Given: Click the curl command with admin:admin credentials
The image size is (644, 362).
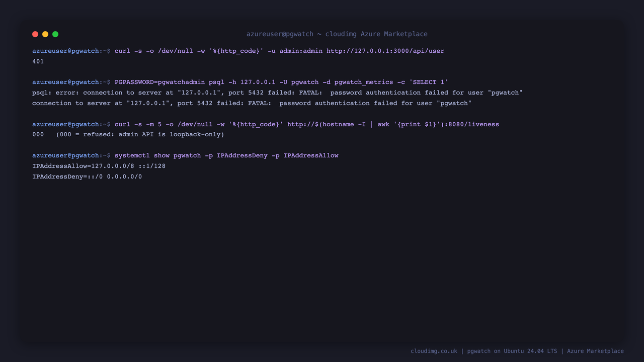Looking at the screenshot, I should coord(279,51).
